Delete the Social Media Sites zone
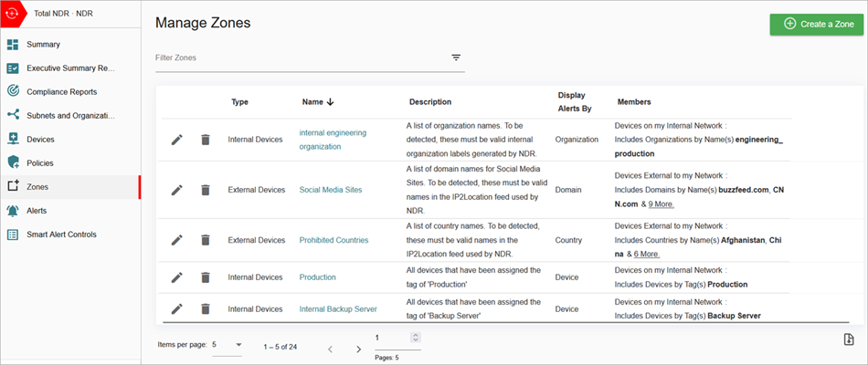Viewport: 868px width, 365px height. click(x=206, y=190)
